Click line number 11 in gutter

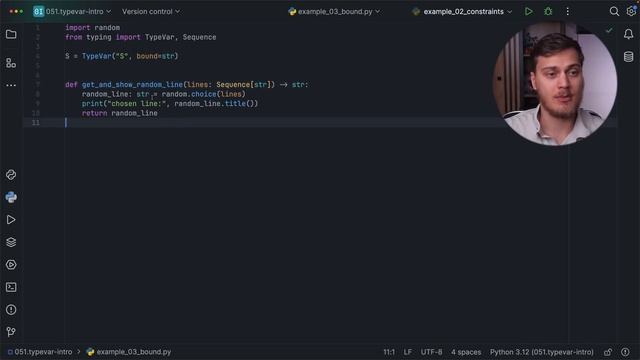(x=36, y=122)
